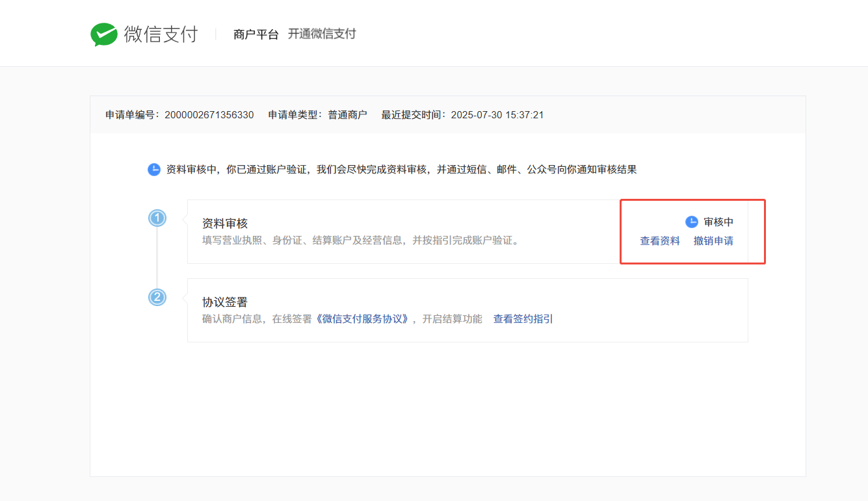Click the 资料审核中 notice message text
The image size is (868, 501).
pos(401,170)
